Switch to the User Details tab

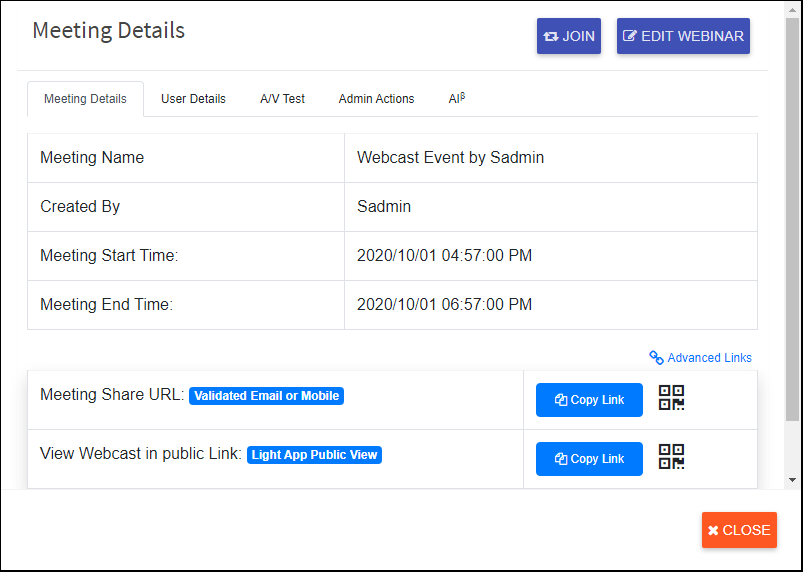pyautogui.click(x=193, y=99)
